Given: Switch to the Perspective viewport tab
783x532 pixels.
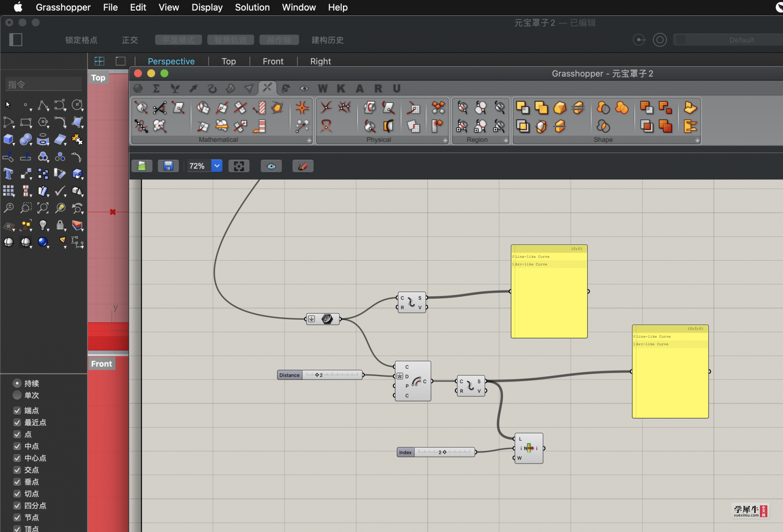Looking at the screenshot, I should pos(171,61).
